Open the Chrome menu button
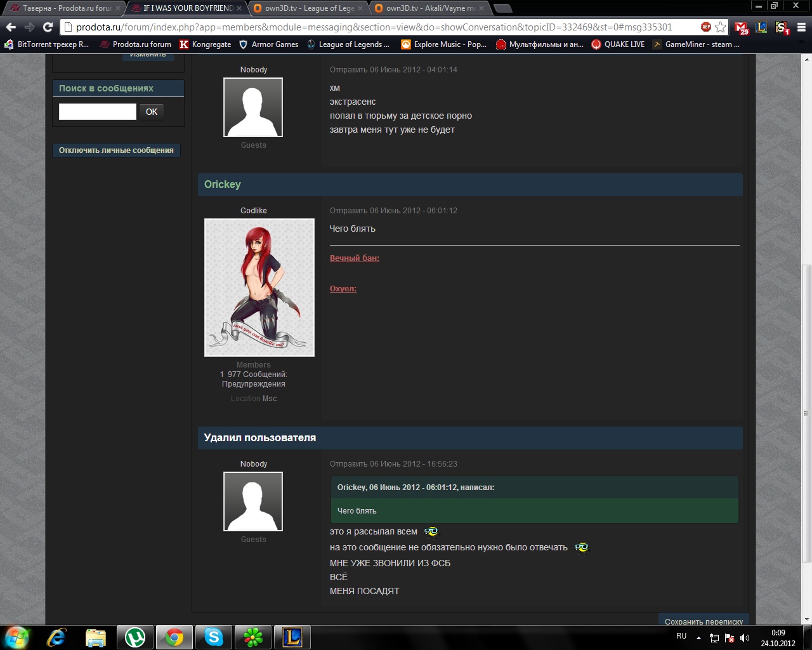 (801, 27)
